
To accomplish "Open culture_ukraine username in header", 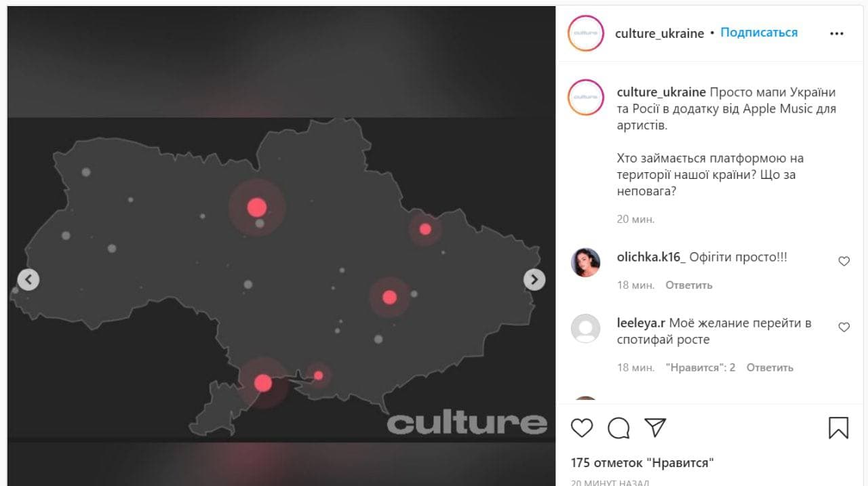I will pyautogui.click(x=659, y=33).
